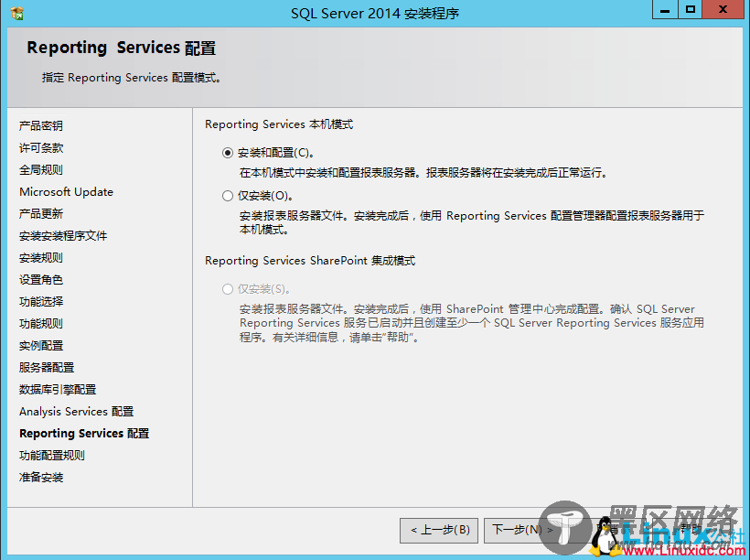Click the bold Reporting Services 配置 sidebar entry
Image resolution: width=750 pixels, height=560 pixels.
tap(84, 434)
